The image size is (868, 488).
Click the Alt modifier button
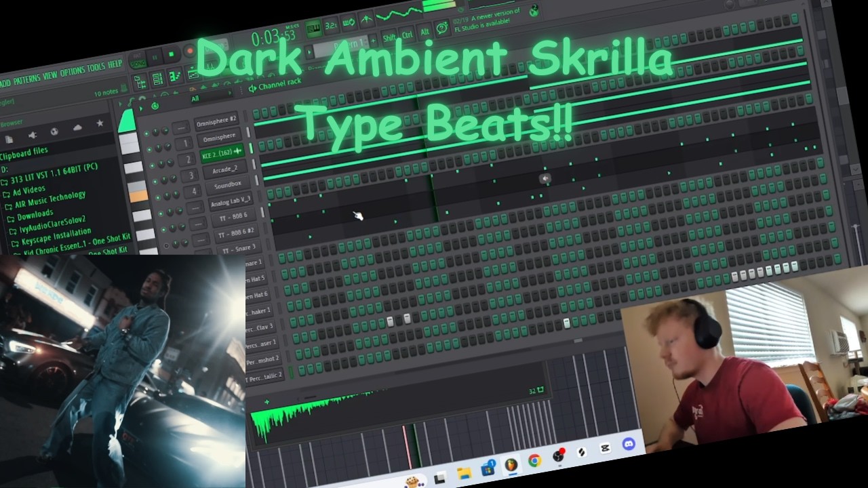tap(425, 32)
